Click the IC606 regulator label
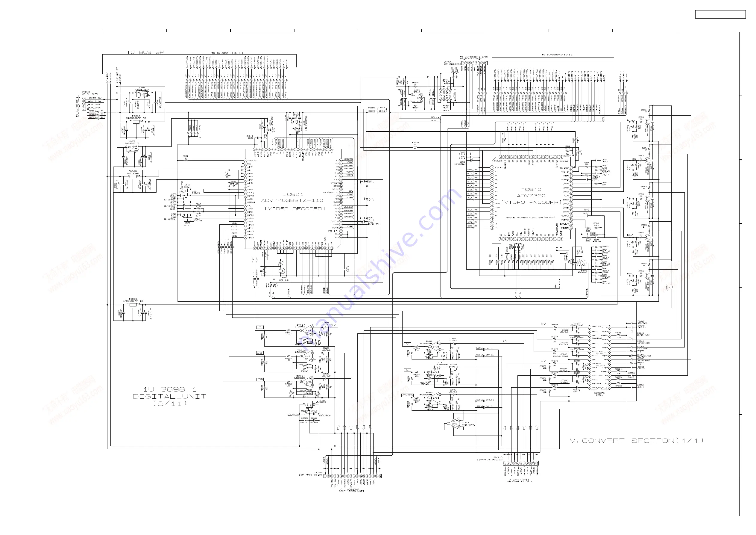The image size is (756, 535). [133, 171]
